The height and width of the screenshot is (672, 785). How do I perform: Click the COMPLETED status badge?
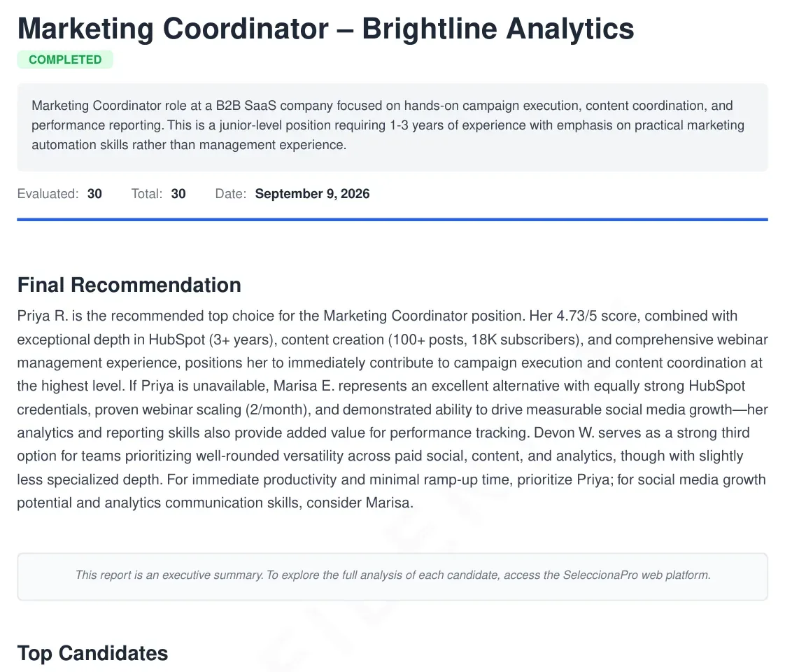click(65, 59)
